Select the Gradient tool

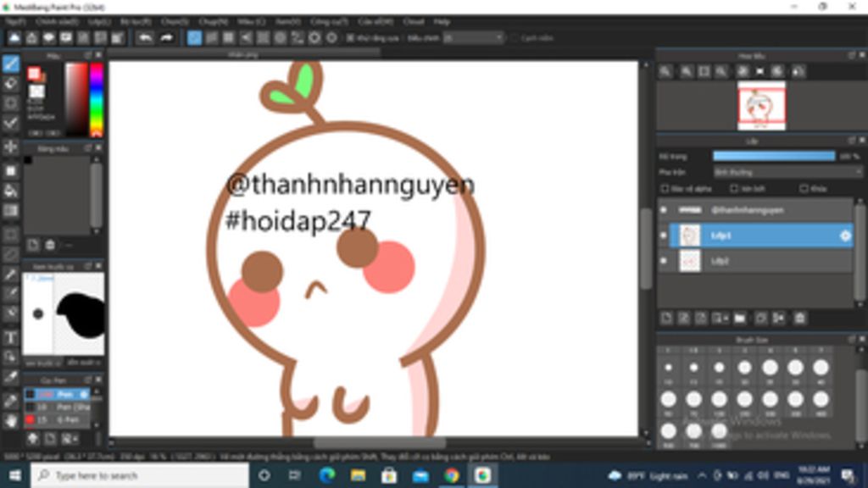coord(10,211)
